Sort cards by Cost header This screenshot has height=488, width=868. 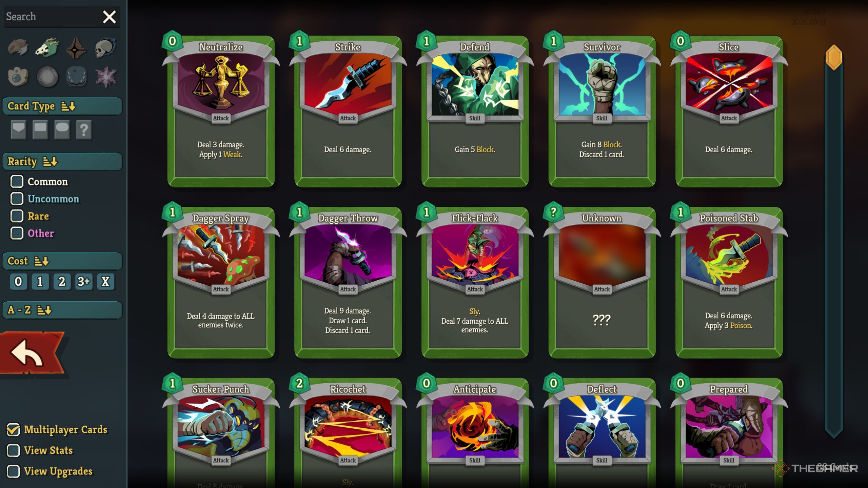click(62, 261)
